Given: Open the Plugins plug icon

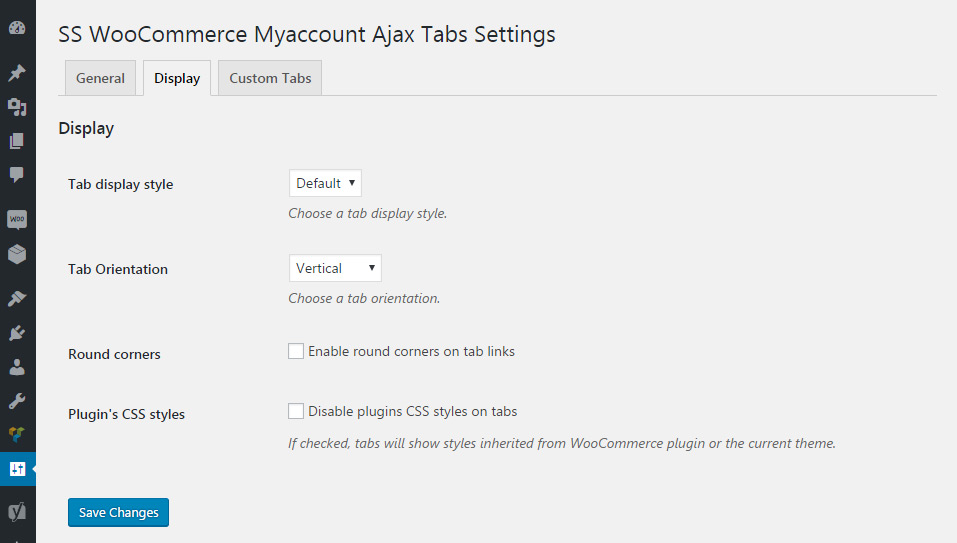Looking at the screenshot, I should (17, 332).
